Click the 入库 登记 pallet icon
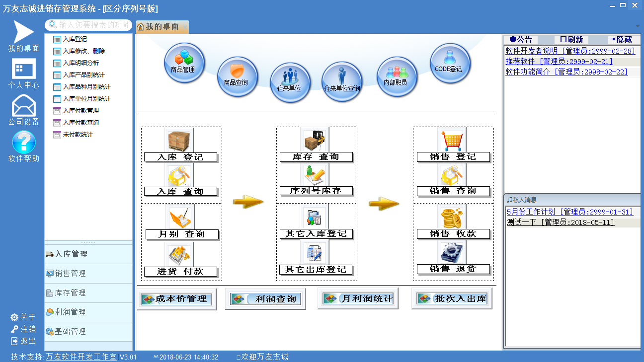The image size is (644, 362). click(179, 140)
